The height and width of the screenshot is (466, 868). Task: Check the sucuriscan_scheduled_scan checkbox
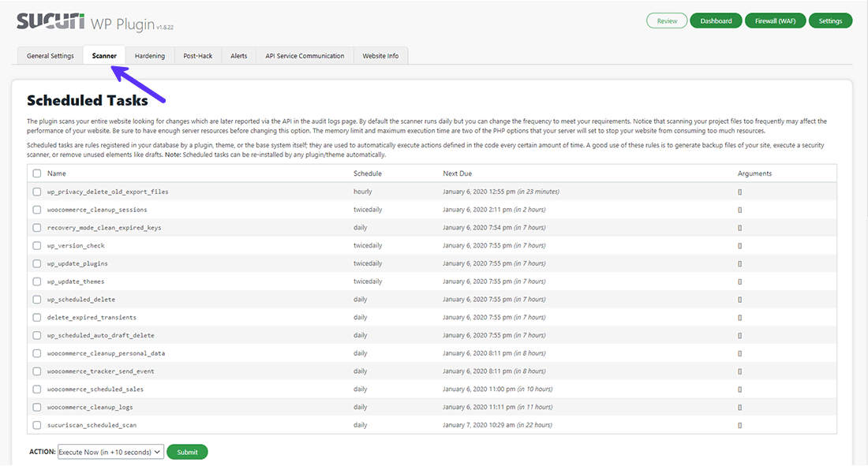click(37, 425)
